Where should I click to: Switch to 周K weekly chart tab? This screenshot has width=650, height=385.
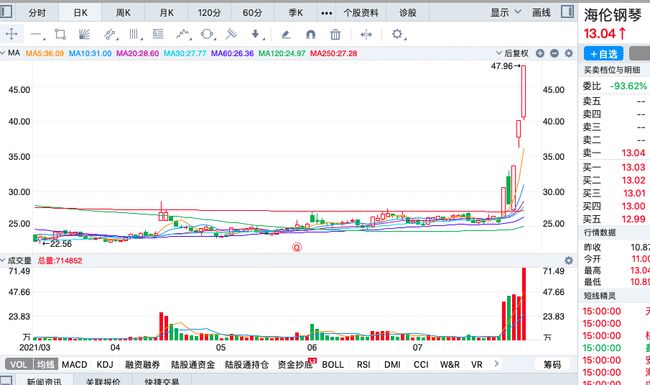pos(123,13)
